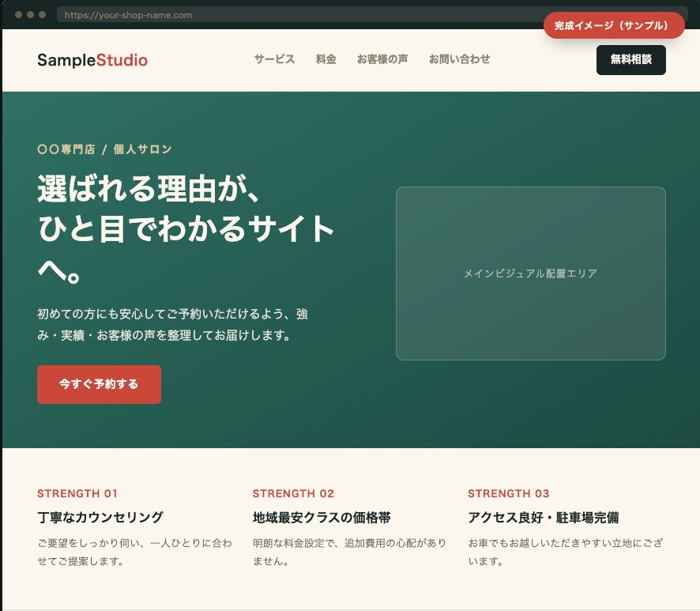
Task: Click the アクセス良好・駐車場完備 heading
Action: [544, 517]
